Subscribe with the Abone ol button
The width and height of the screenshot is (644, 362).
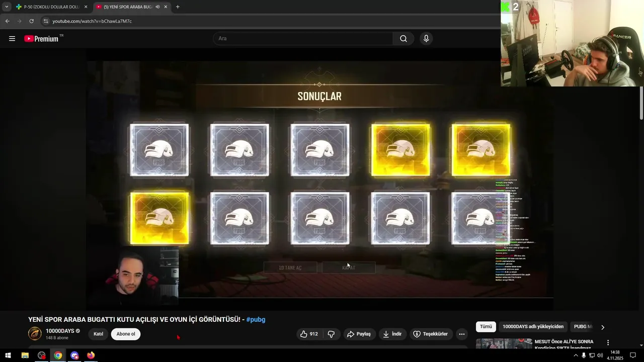coord(126,334)
